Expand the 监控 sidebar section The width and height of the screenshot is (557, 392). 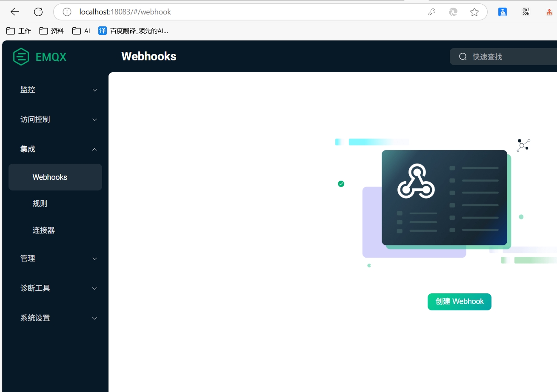tap(55, 90)
